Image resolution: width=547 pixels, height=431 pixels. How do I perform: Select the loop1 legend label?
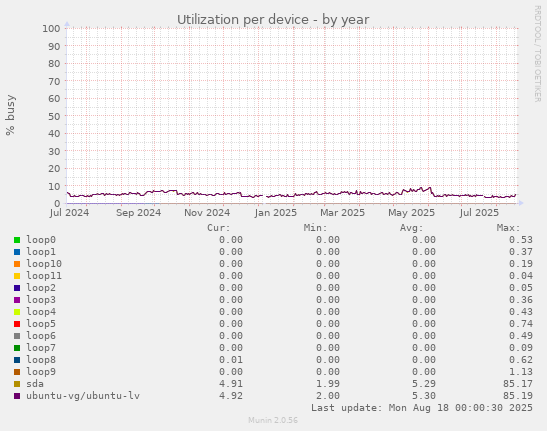point(41,252)
